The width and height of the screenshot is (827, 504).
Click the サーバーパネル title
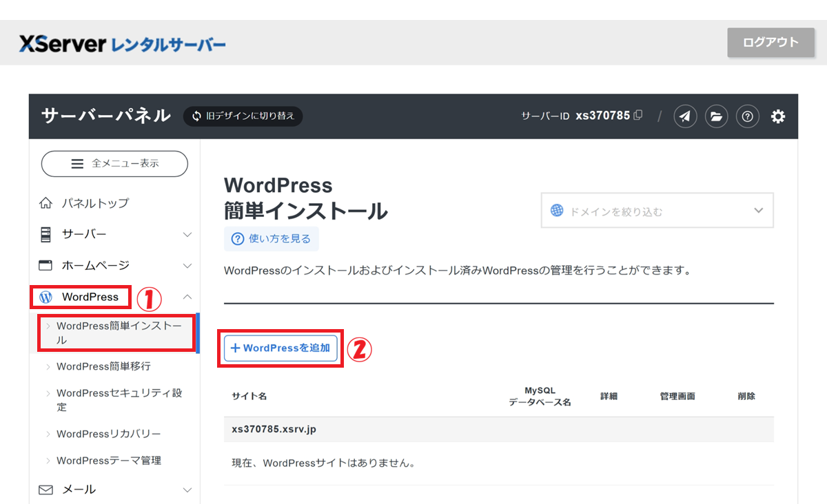[x=106, y=116]
